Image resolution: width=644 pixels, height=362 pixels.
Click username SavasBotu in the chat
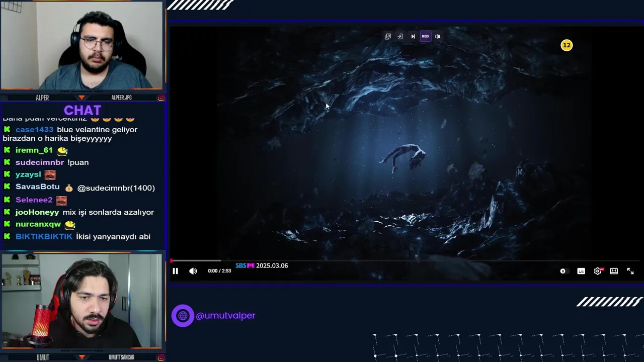[x=37, y=187]
